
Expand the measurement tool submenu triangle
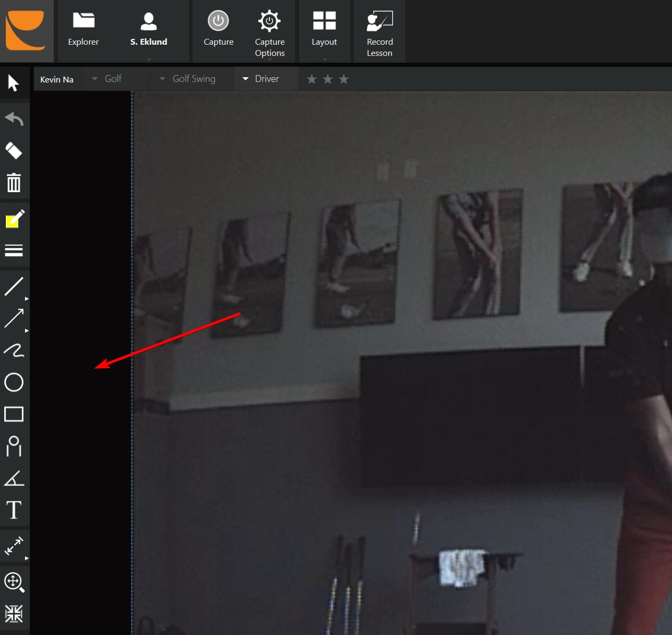coord(27,558)
